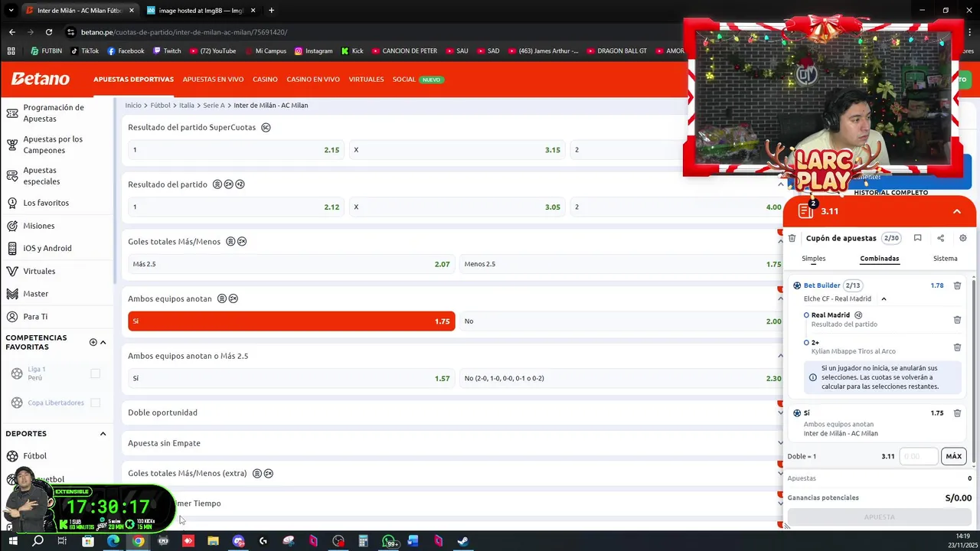The image size is (980, 551).
Task: Open Master in sidebar
Action: [35, 294]
